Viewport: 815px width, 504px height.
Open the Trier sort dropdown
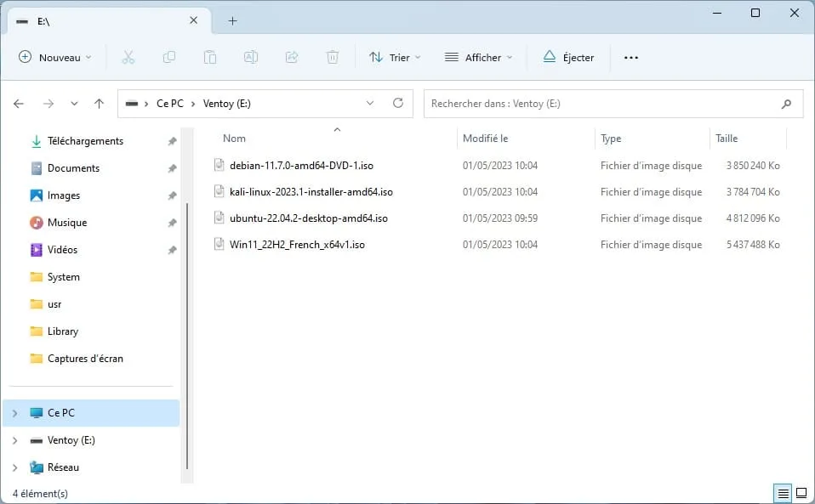395,58
